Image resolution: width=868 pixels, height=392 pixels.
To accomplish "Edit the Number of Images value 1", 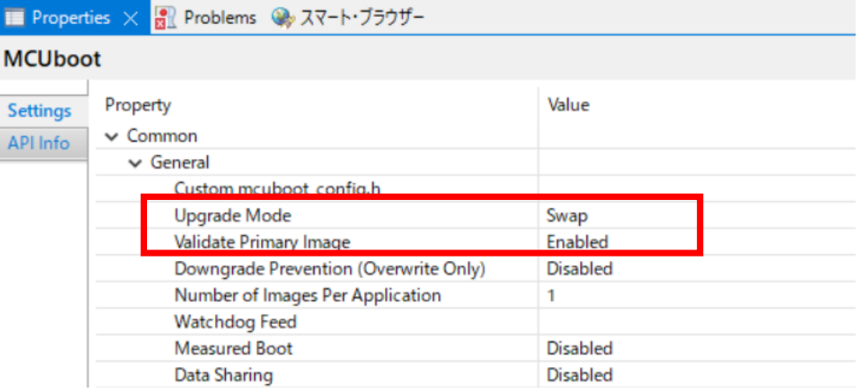I will pyautogui.click(x=551, y=296).
